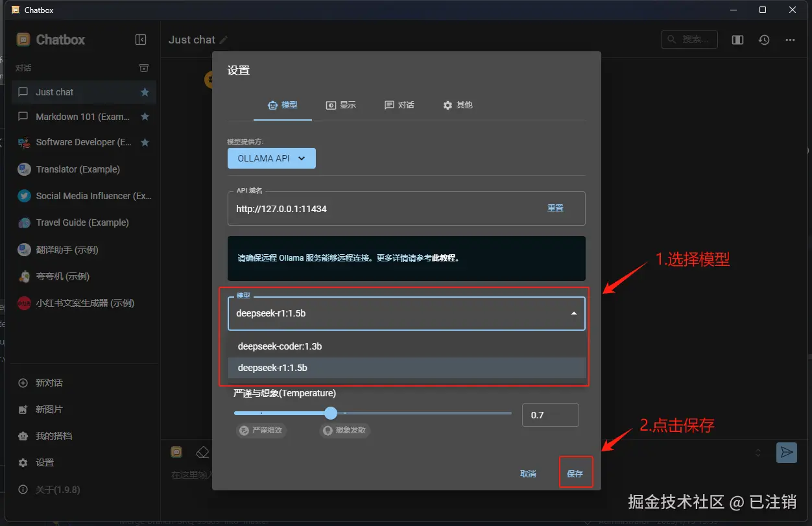This screenshot has width=812, height=526.
Task: Click the plus circle icon for 新对话
Action: (23, 383)
